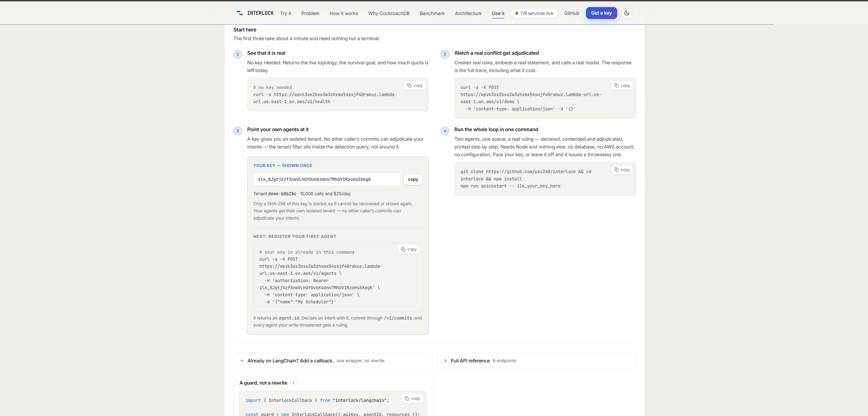
Task: Click the 'Point your own agents at it' heading
Action: pyautogui.click(x=278, y=130)
